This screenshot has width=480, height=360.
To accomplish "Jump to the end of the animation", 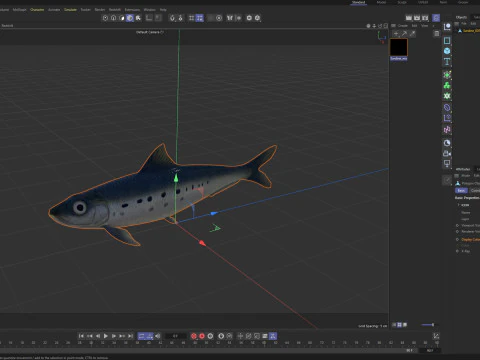I will [x=131, y=336].
